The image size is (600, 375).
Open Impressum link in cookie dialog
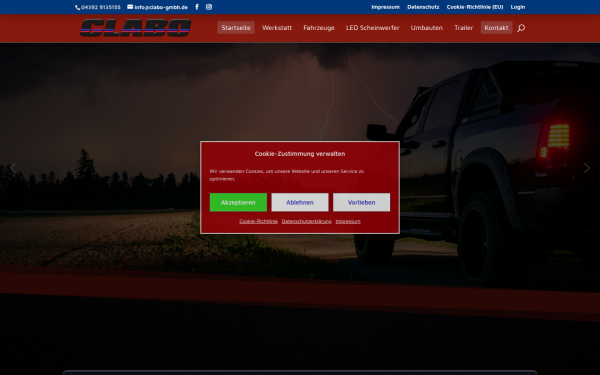click(x=348, y=221)
